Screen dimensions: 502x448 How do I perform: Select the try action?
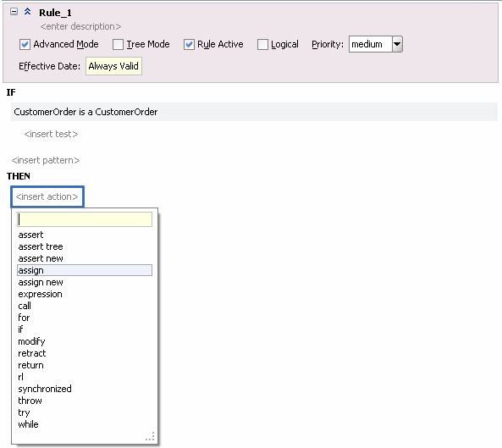tap(85, 412)
